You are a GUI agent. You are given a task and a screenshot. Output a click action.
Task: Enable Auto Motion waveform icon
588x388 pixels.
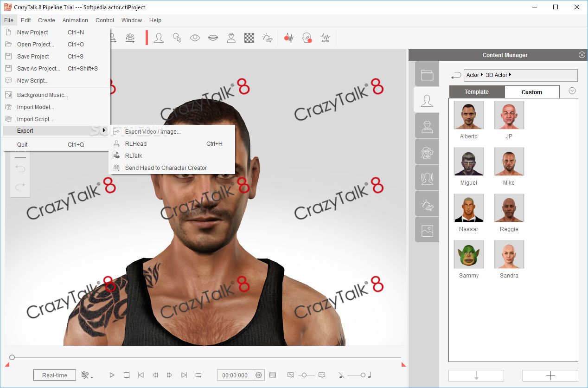(325, 38)
